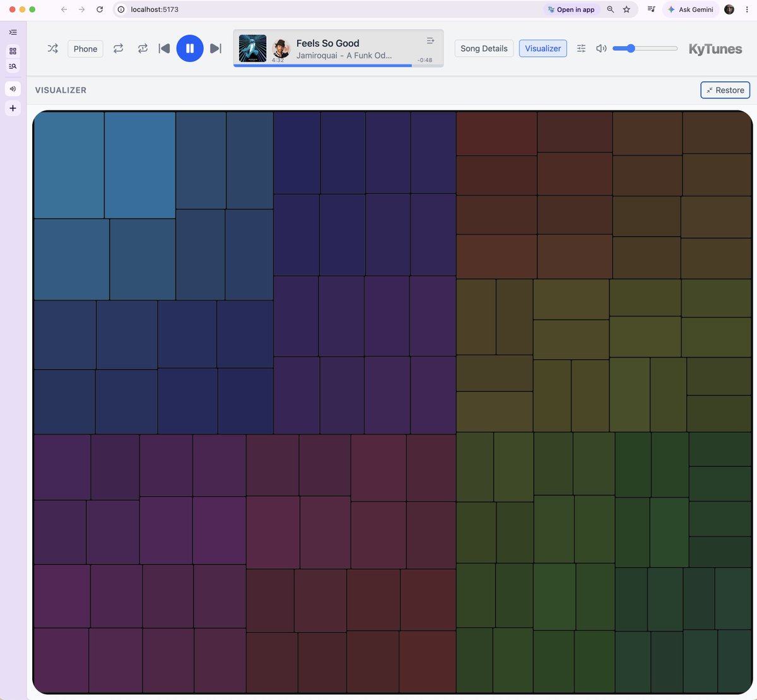
Task: Click the Jamiroquai artist photo
Action: point(281,48)
